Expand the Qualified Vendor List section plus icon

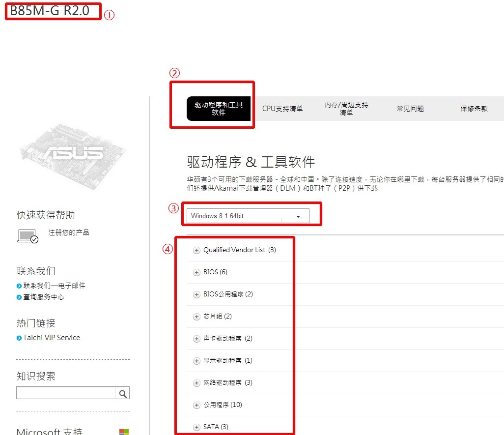click(x=196, y=251)
